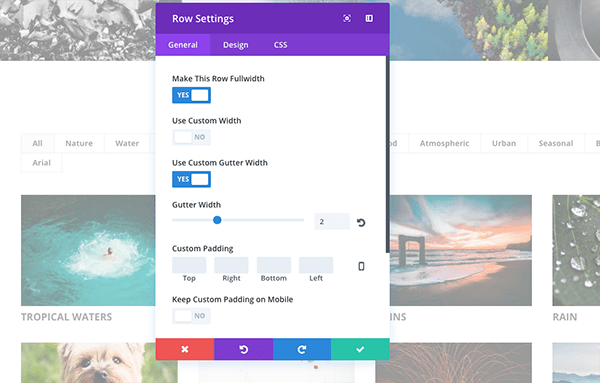This screenshot has height=383, width=600.
Task: Click the mobile device icon beside Custom Padding
Action: click(361, 266)
